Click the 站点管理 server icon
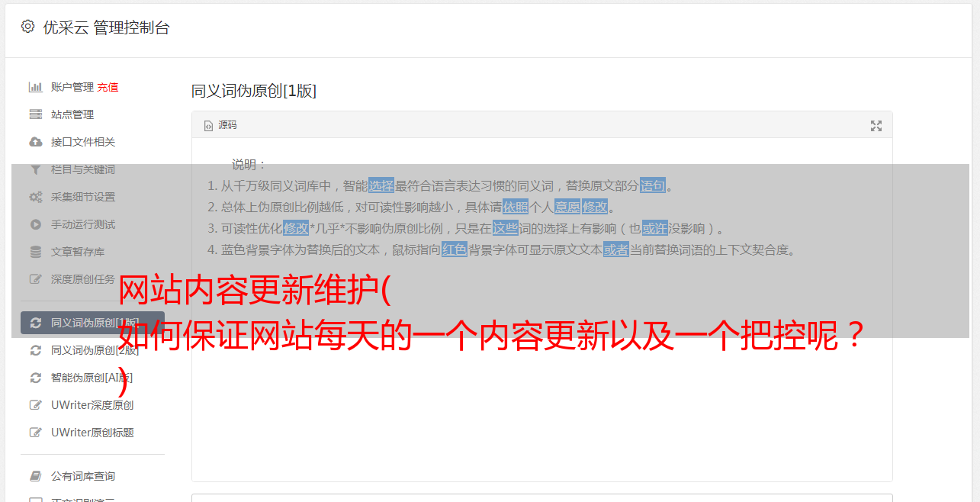This screenshot has width=980, height=502. coord(35,114)
